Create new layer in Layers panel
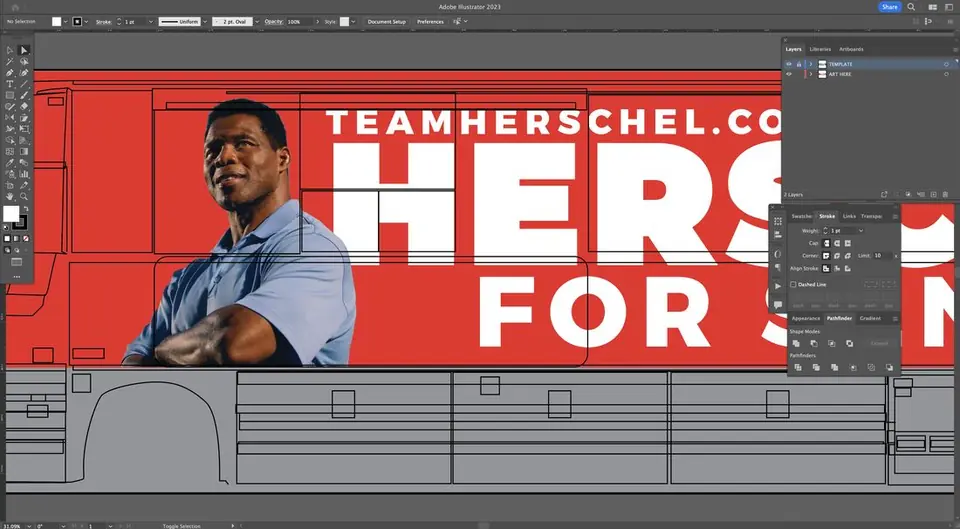Viewport: 960px width, 529px height. (x=934, y=195)
